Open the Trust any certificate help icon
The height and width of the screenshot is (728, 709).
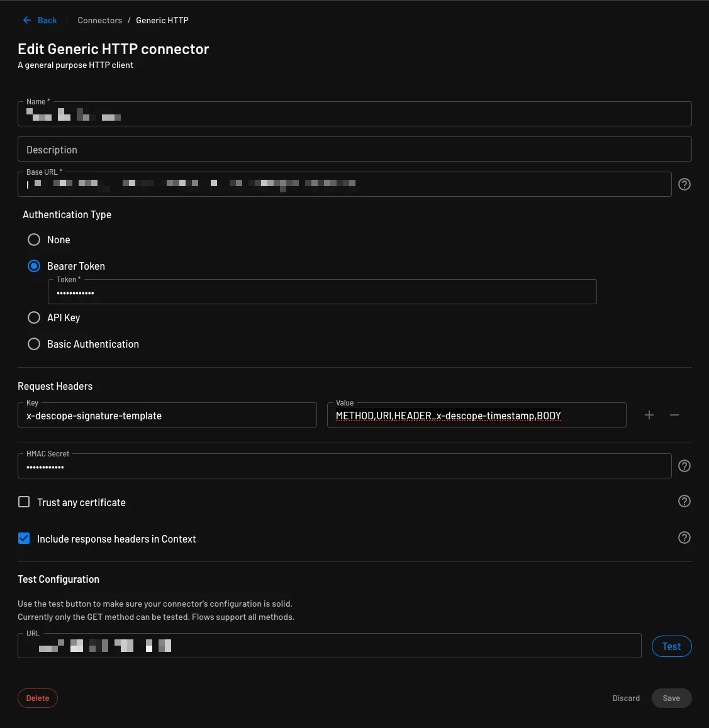click(x=684, y=502)
